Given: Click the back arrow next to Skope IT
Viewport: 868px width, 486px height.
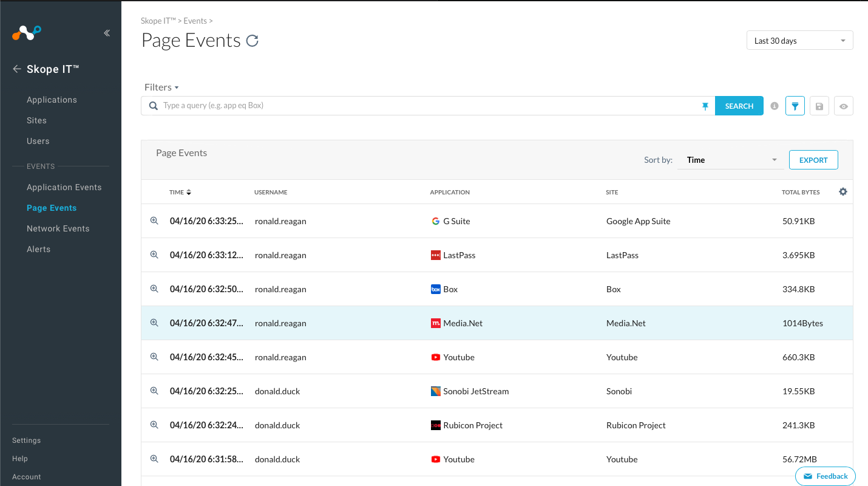Looking at the screenshot, I should pos(17,69).
